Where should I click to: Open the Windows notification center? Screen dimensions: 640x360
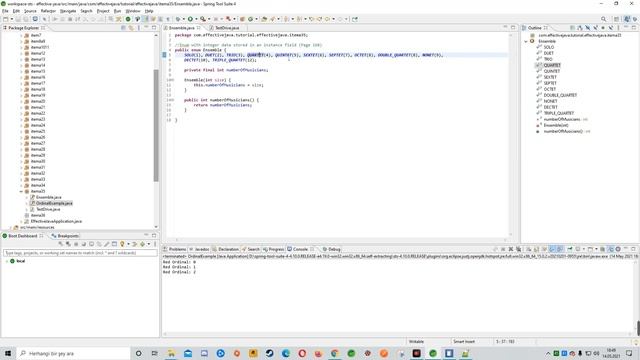tap(629, 353)
